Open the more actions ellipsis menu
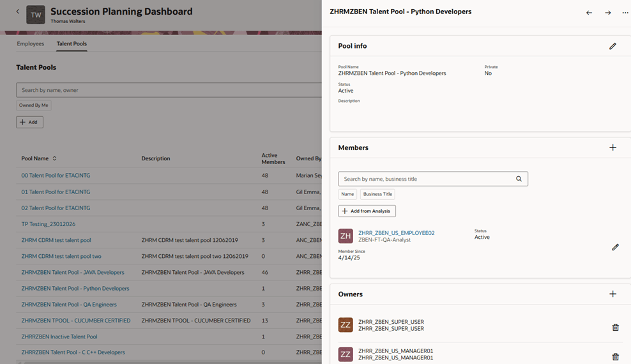Image resolution: width=631 pixels, height=364 pixels. click(625, 13)
